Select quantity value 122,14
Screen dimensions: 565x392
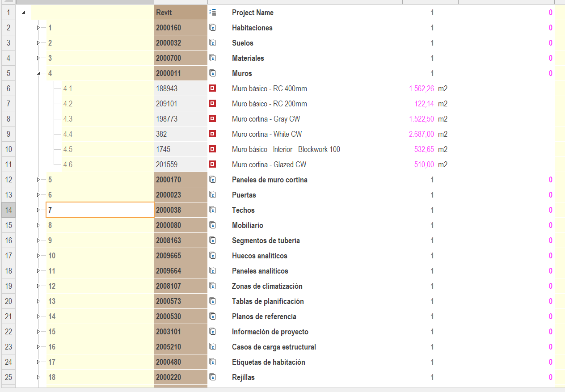click(424, 104)
